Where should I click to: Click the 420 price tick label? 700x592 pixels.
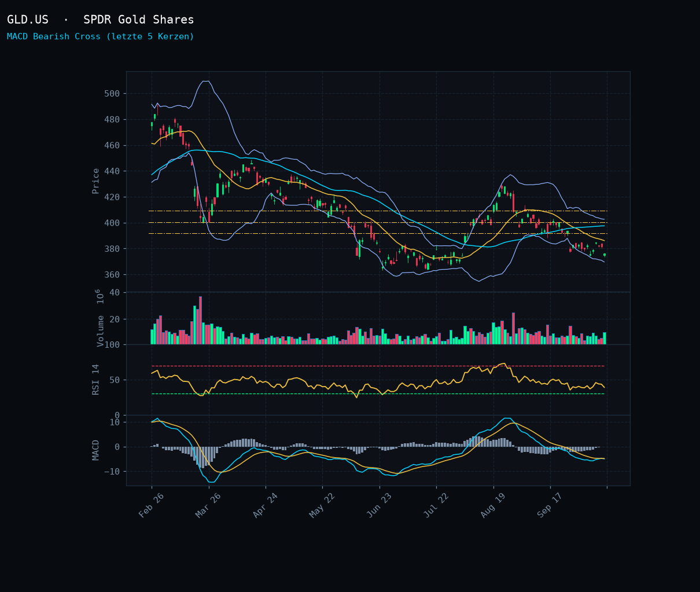(112, 197)
